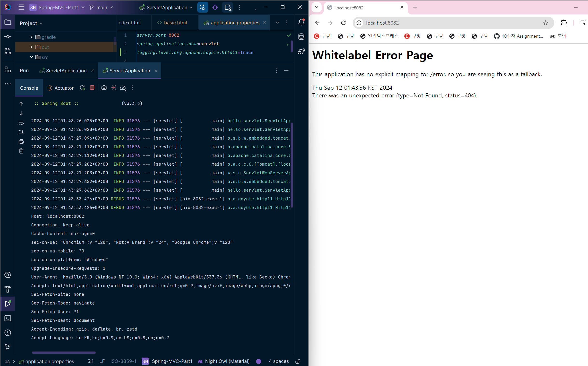Open the main branch dropdown
Screen dimensions: 588x366
coord(101,7)
